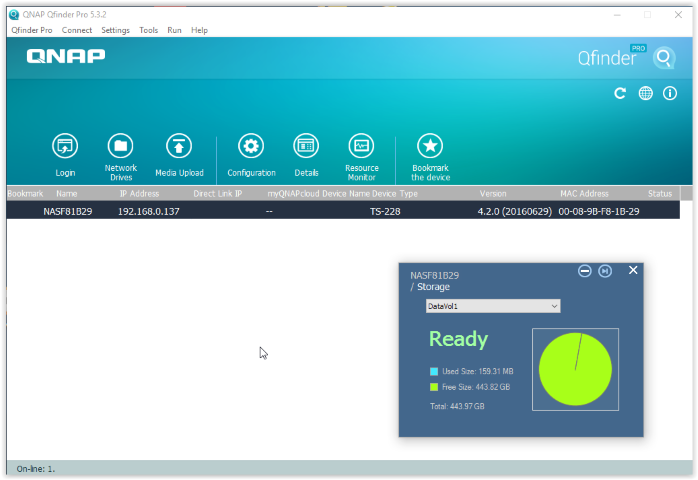Click the refresh icon
The image size is (698, 480).
[620, 93]
